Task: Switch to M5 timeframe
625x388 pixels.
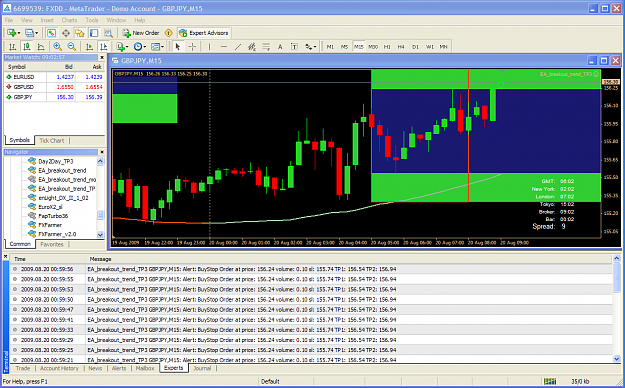Action: point(344,47)
